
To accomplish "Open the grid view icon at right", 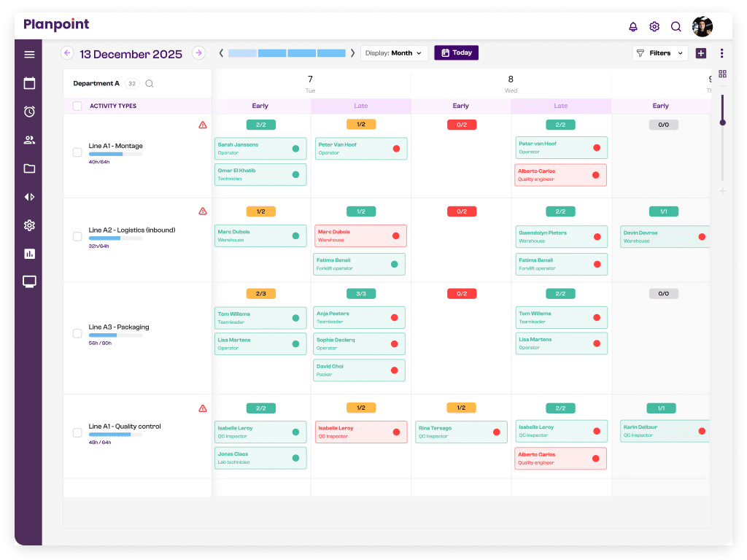I will 722,74.
